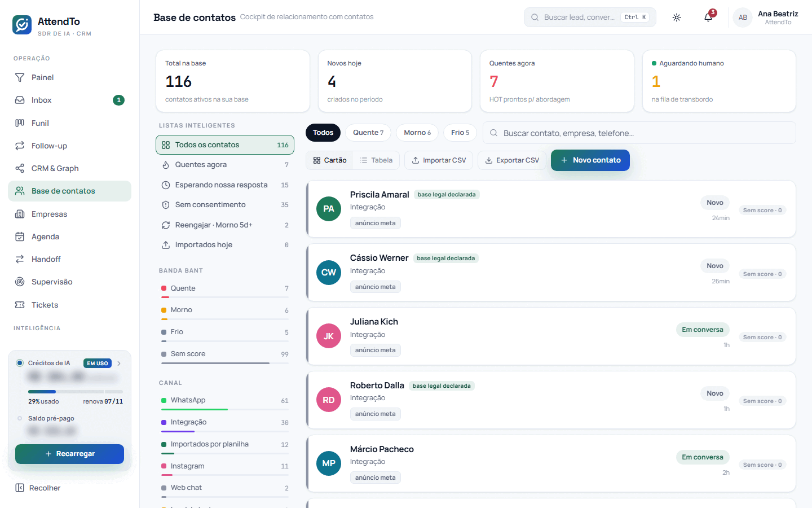Go to Funil section
This screenshot has height=508, width=812.
coord(69,123)
